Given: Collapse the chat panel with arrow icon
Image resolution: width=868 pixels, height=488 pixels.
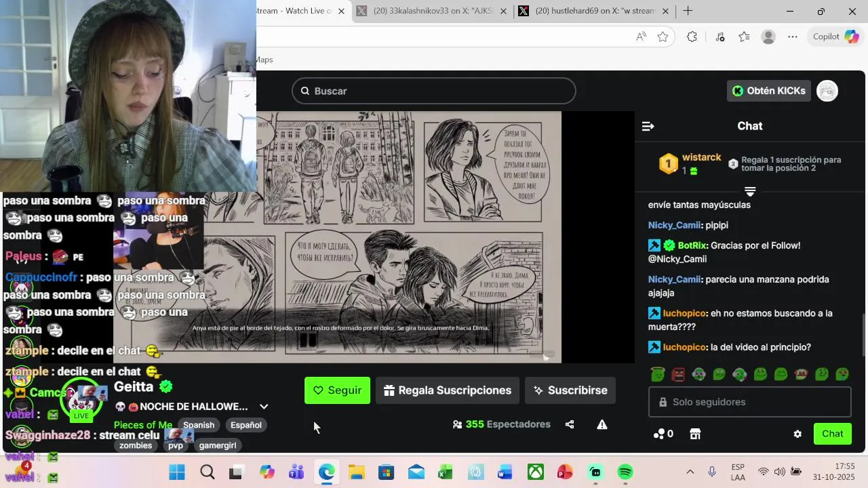Looking at the screenshot, I should [648, 126].
